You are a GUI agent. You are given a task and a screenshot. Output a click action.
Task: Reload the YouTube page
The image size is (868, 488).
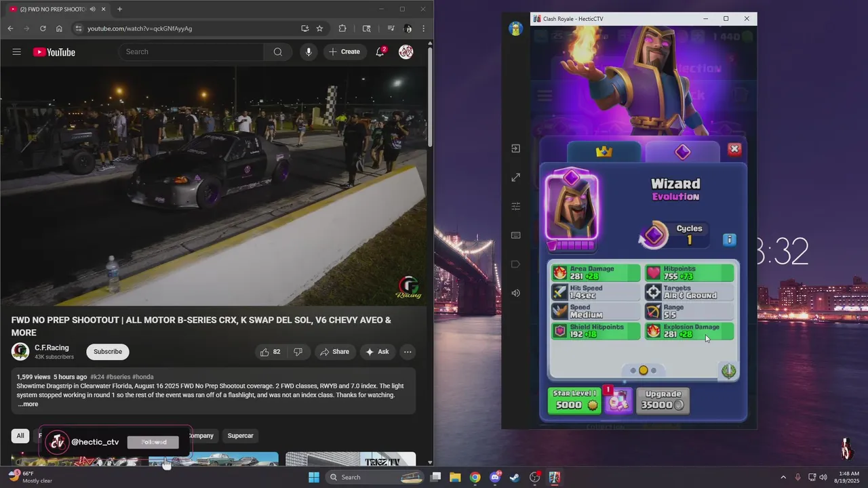[x=43, y=28]
